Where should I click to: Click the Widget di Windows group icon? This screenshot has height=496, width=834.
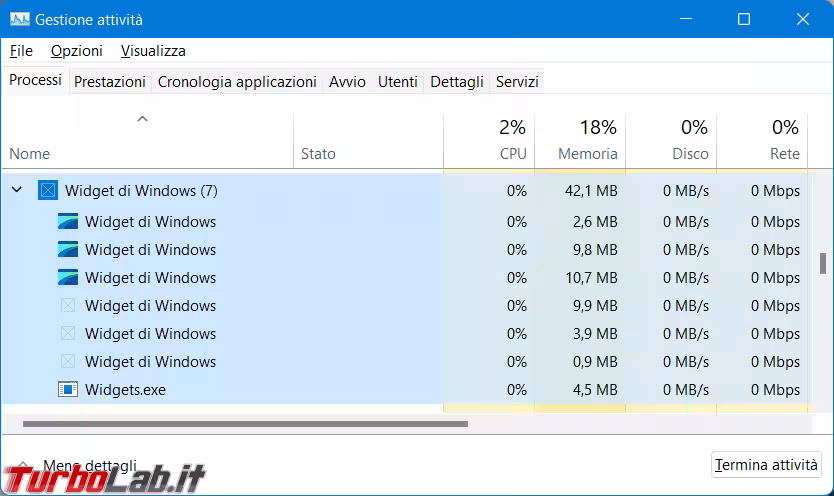click(48, 190)
